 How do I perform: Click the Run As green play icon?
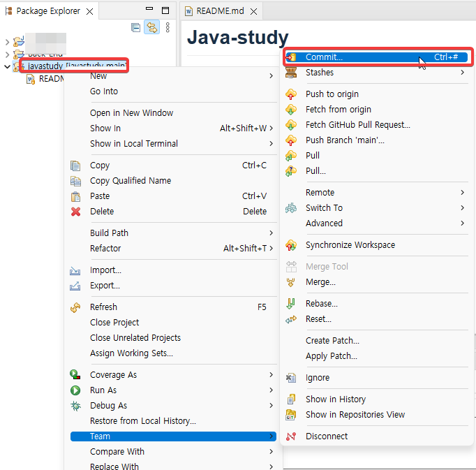coord(75,390)
